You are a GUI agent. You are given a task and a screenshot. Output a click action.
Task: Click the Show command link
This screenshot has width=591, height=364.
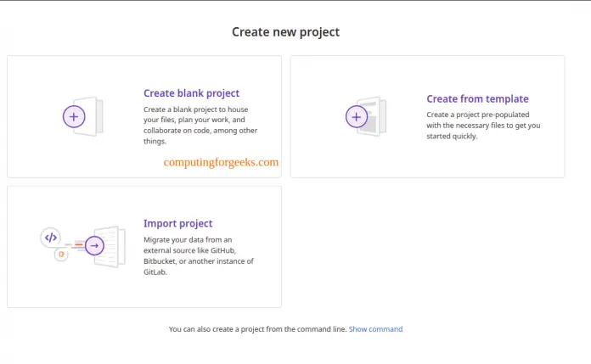[375, 329]
